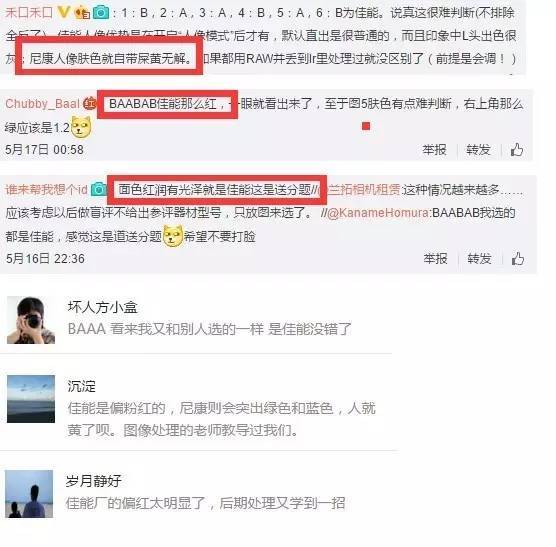
Task: Click 转发 on the 5月17日 00:58 comment
Action: click(x=478, y=150)
